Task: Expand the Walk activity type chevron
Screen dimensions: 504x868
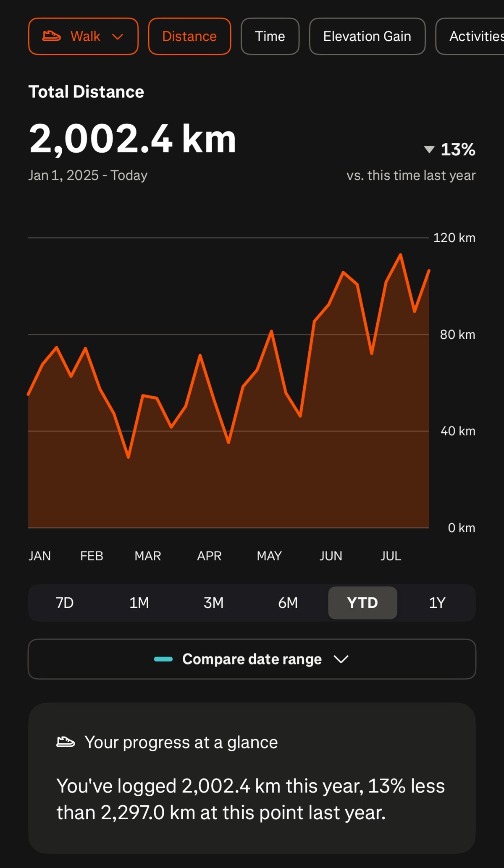Action: click(118, 37)
